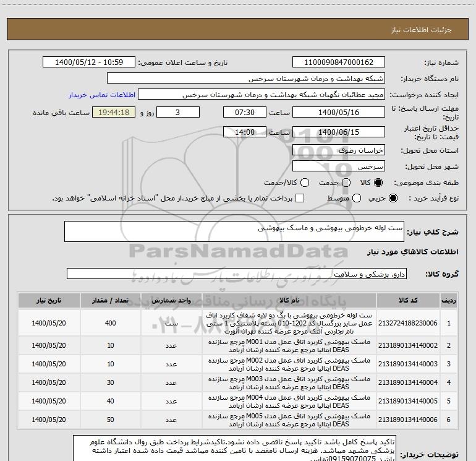Click the واحد شمارش column header
The image size is (476, 461).
pos(171,301)
